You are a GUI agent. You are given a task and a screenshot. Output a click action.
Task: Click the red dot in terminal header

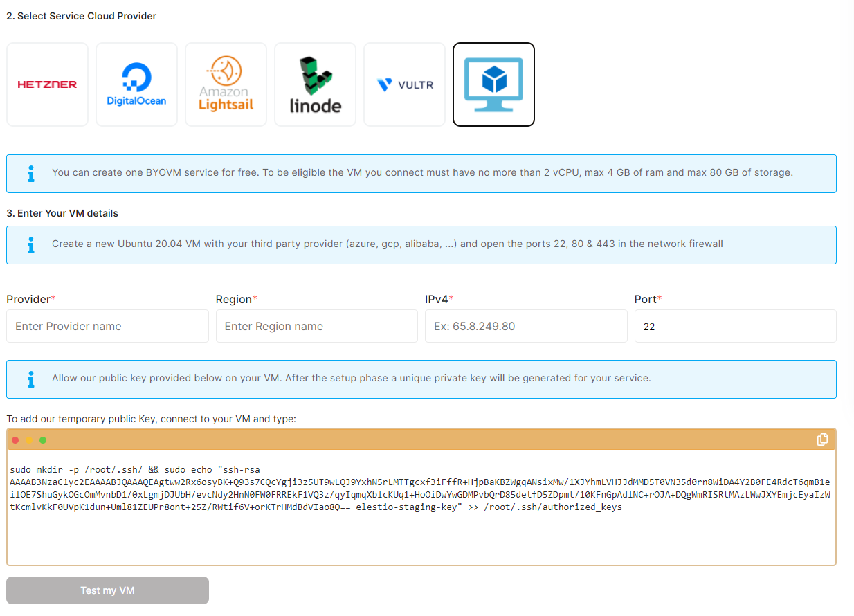click(15, 440)
